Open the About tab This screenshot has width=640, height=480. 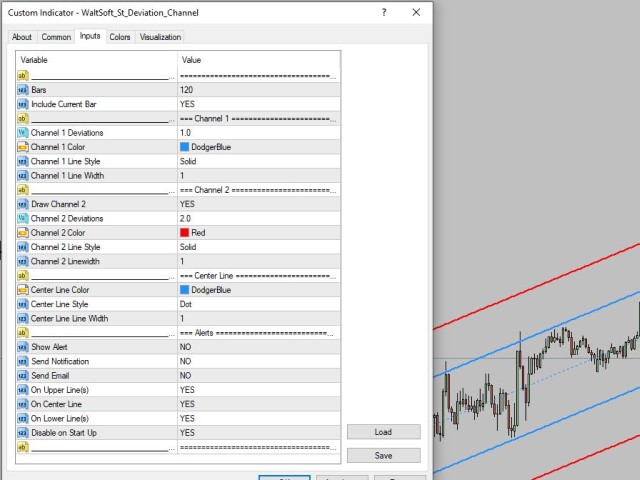click(x=22, y=37)
